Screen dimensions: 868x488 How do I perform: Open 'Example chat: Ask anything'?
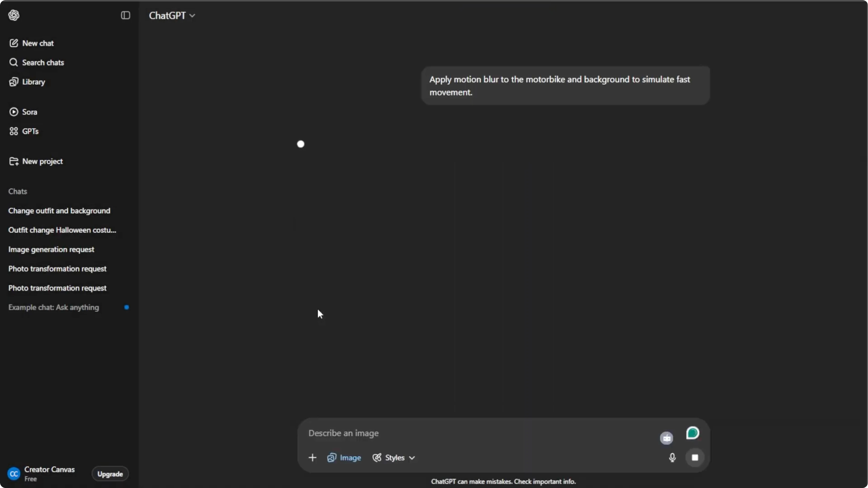(54, 307)
